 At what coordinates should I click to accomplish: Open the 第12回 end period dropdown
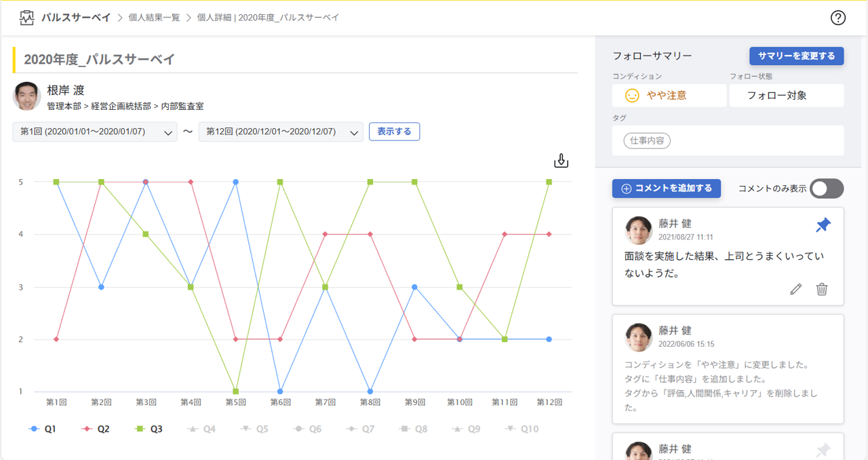point(281,132)
